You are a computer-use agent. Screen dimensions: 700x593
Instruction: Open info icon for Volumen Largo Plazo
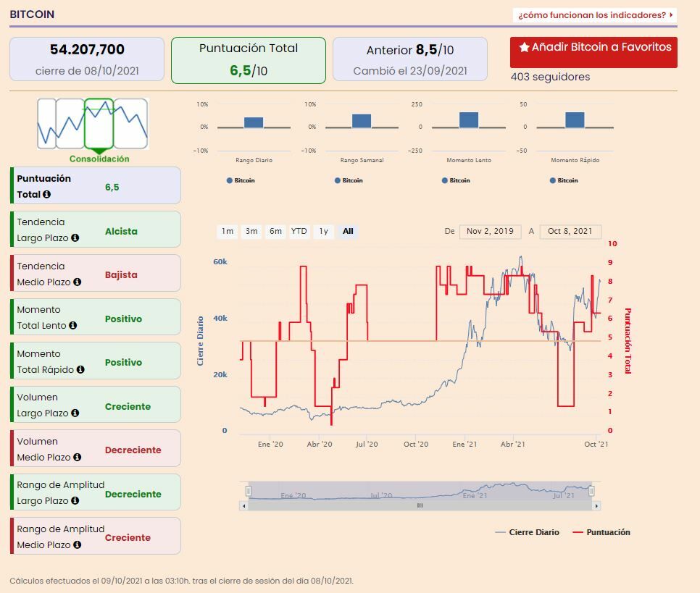pos(75,413)
